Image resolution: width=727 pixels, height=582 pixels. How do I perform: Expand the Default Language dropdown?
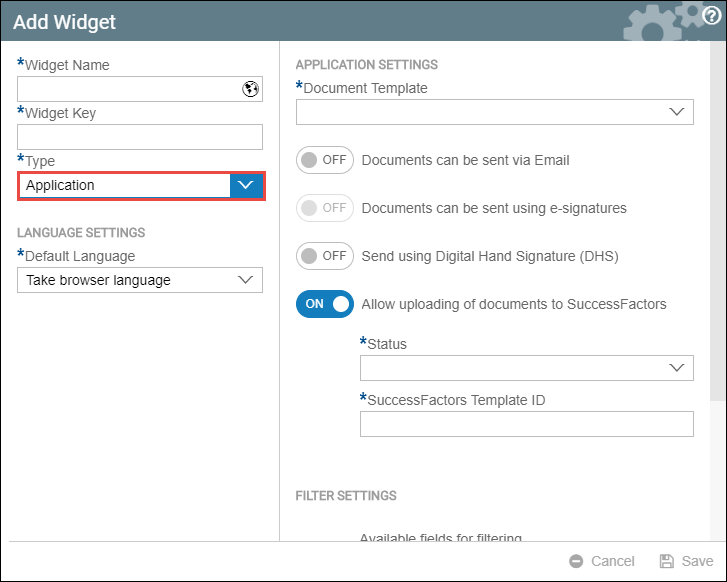click(x=245, y=280)
